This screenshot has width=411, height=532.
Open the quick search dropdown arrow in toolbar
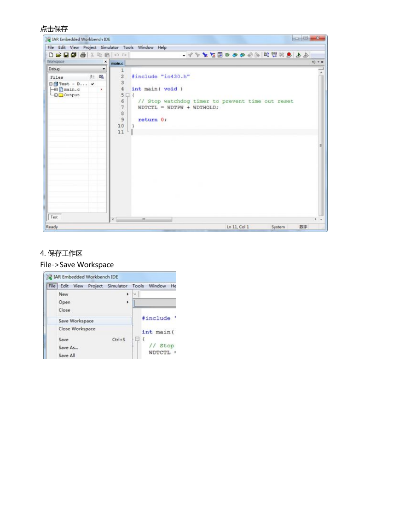point(184,55)
